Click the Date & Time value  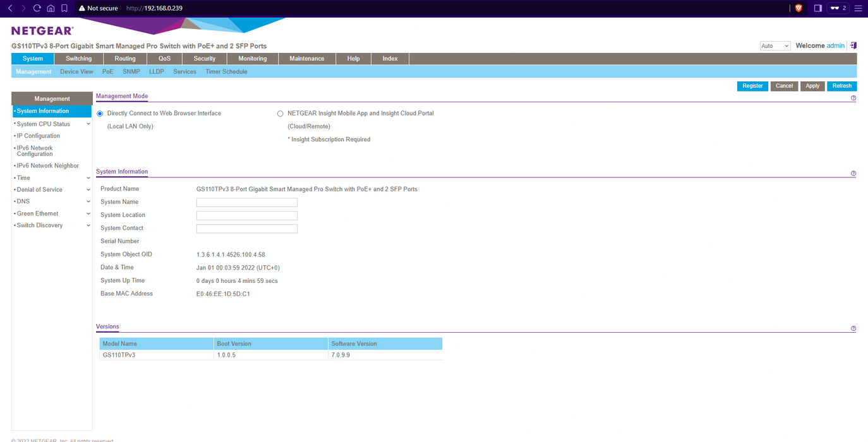point(238,268)
